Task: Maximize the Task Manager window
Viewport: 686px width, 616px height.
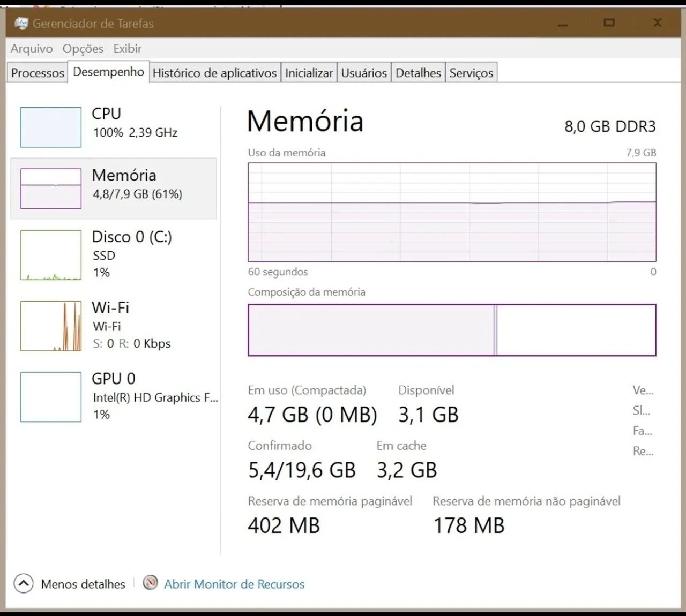Action: 609,22
